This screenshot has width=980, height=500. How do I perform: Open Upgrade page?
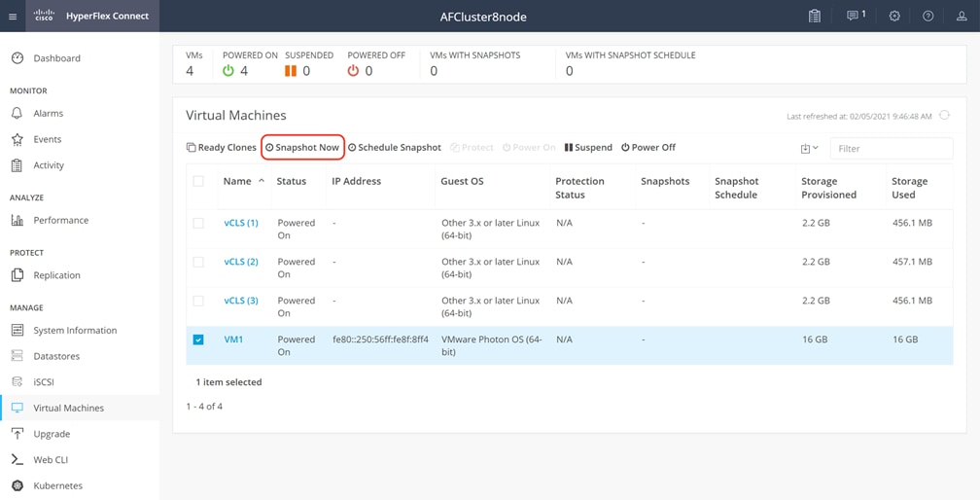point(52,434)
